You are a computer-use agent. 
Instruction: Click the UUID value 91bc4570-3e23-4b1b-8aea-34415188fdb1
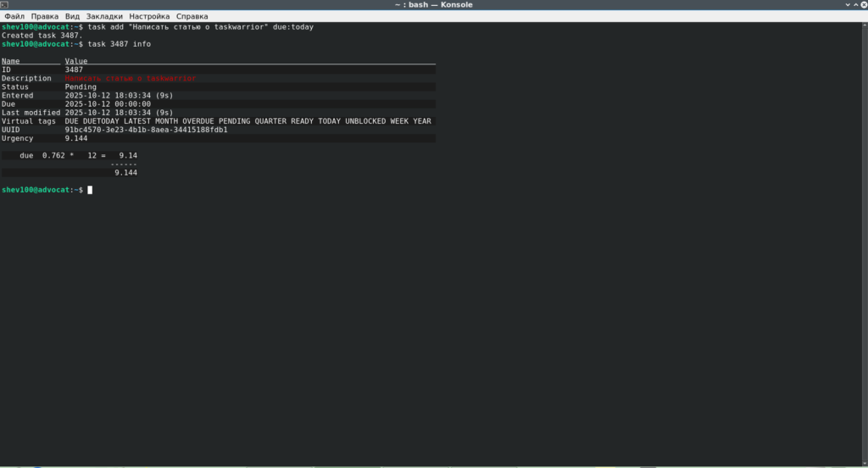146,130
